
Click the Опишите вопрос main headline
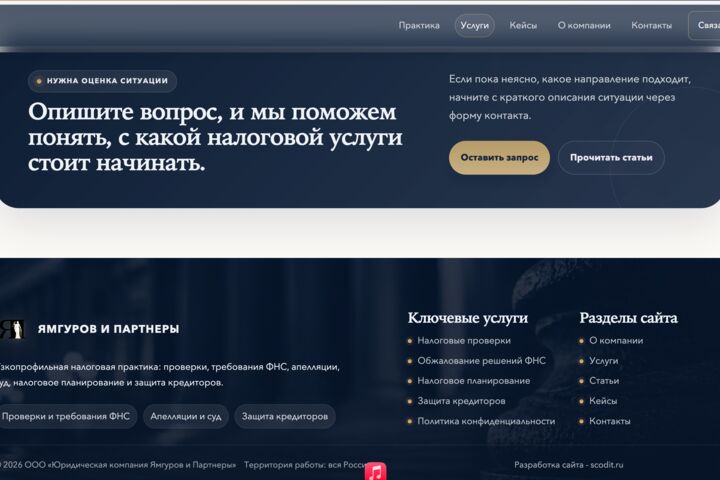(215, 137)
